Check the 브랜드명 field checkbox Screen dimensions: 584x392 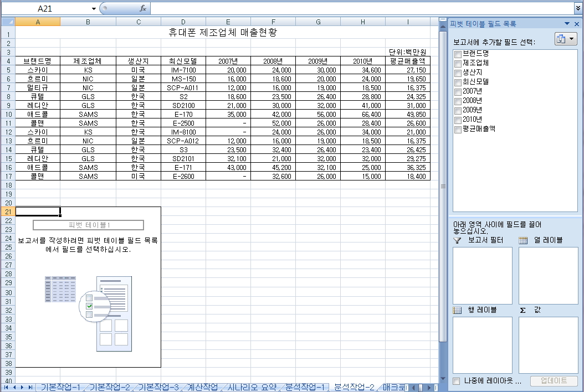tap(458, 54)
